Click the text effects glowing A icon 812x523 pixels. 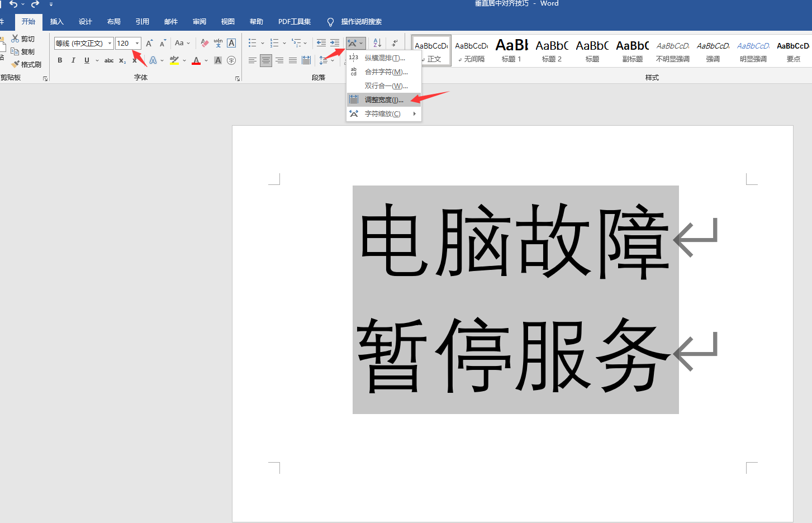153,60
